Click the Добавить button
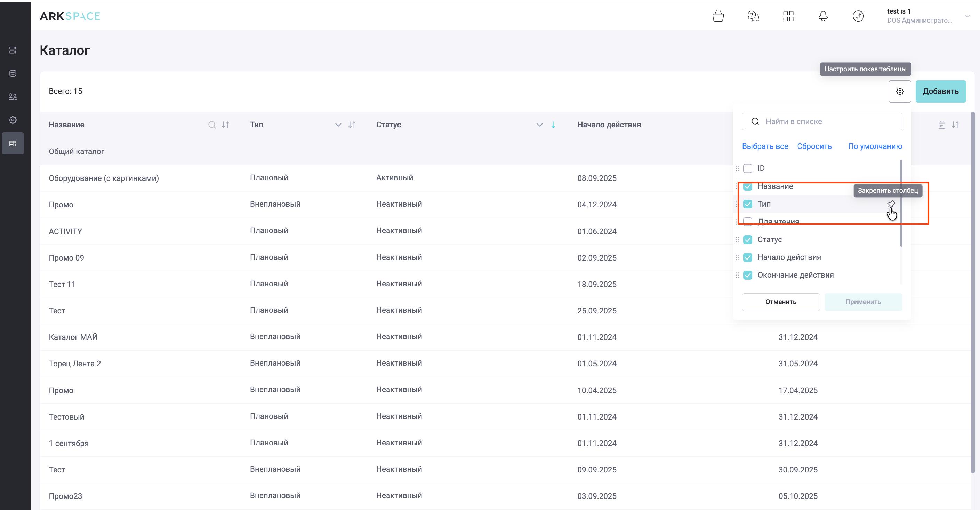This screenshot has width=980, height=510. (x=940, y=91)
